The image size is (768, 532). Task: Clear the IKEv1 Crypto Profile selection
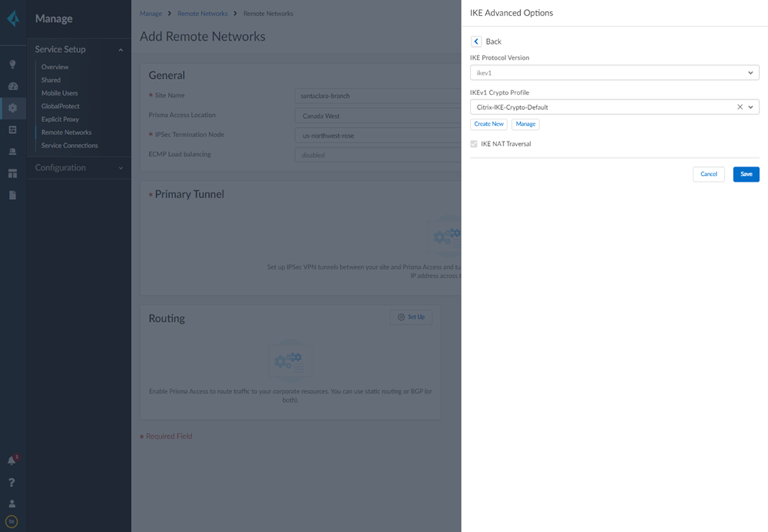point(739,107)
